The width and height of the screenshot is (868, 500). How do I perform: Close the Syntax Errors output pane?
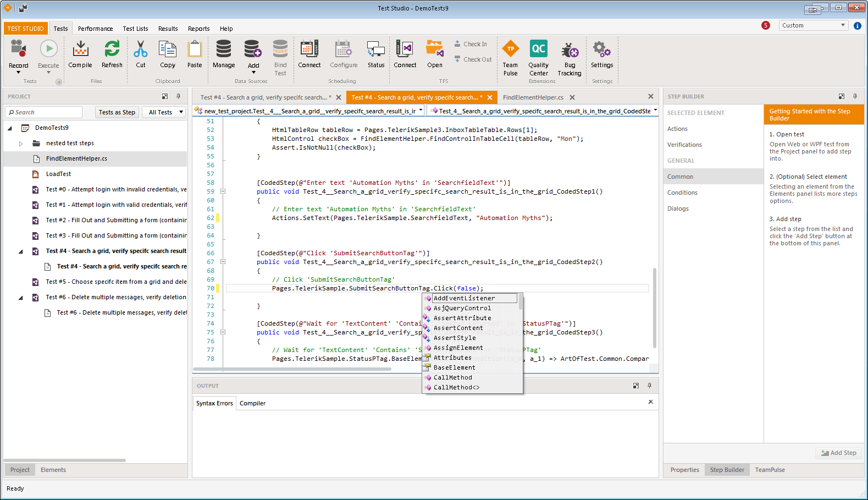pos(651,402)
